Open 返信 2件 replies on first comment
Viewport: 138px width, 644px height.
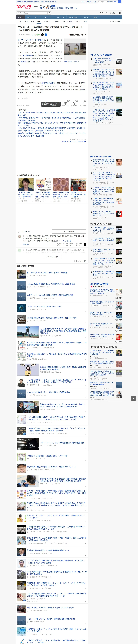(x=26, y=244)
